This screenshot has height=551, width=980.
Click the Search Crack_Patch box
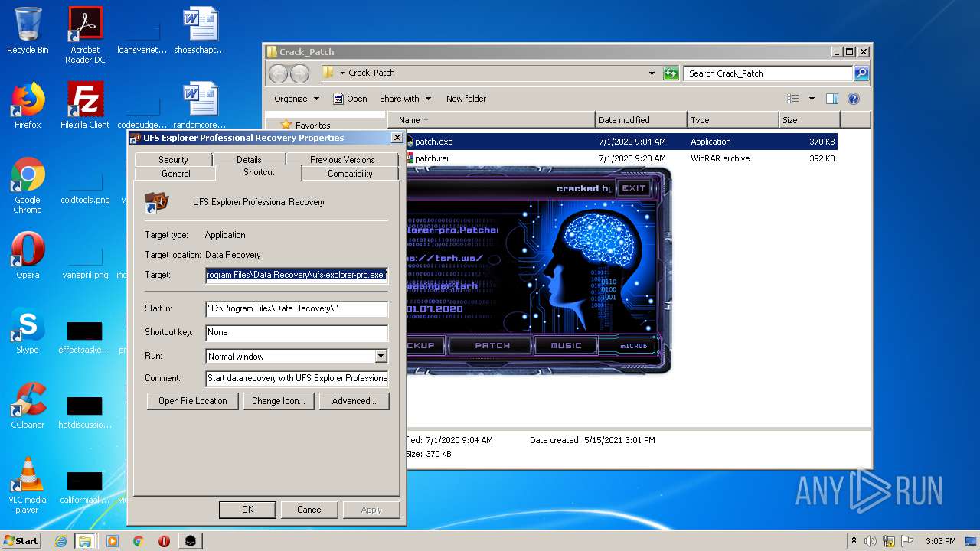point(768,73)
